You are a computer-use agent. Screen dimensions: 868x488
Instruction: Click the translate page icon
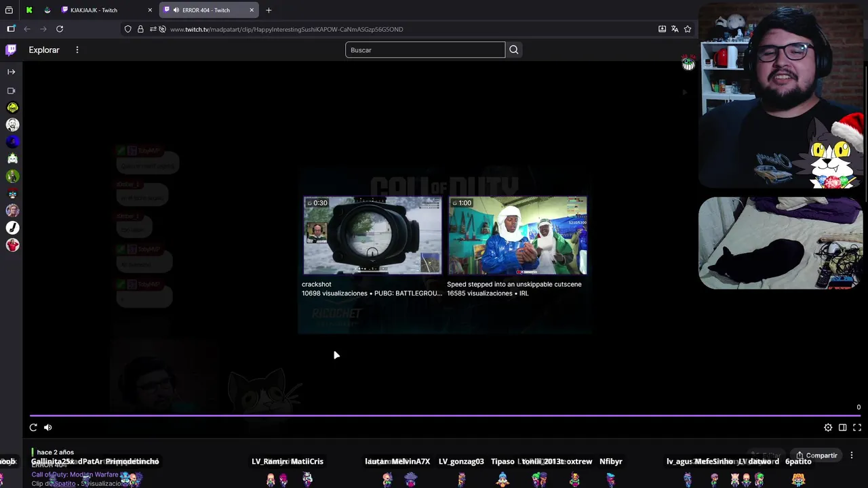pyautogui.click(x=675, y=29)
